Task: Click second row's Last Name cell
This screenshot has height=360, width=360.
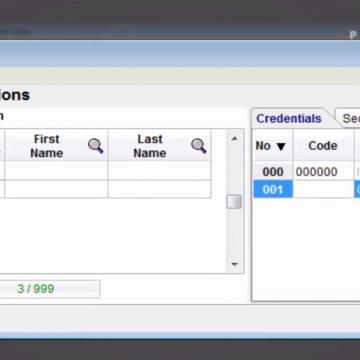Action: click(159, 189)
